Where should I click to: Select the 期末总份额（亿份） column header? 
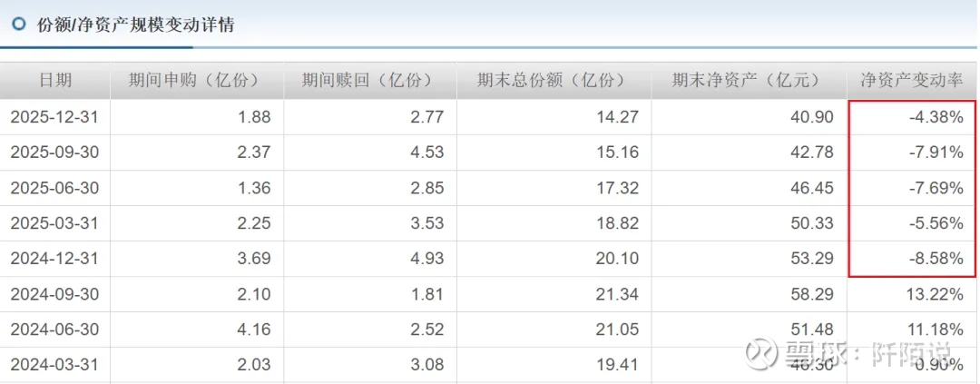tap(553, 80)
